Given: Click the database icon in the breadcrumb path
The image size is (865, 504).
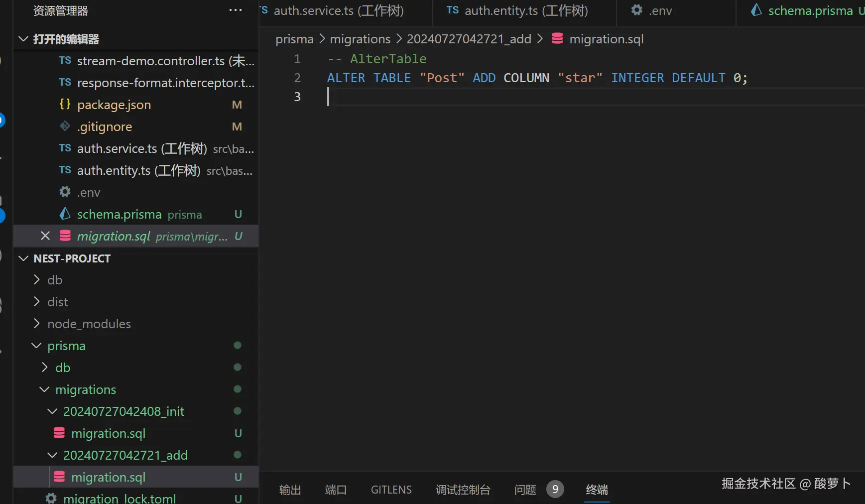Looking at the screenshot, I should (x=557, y=38).
